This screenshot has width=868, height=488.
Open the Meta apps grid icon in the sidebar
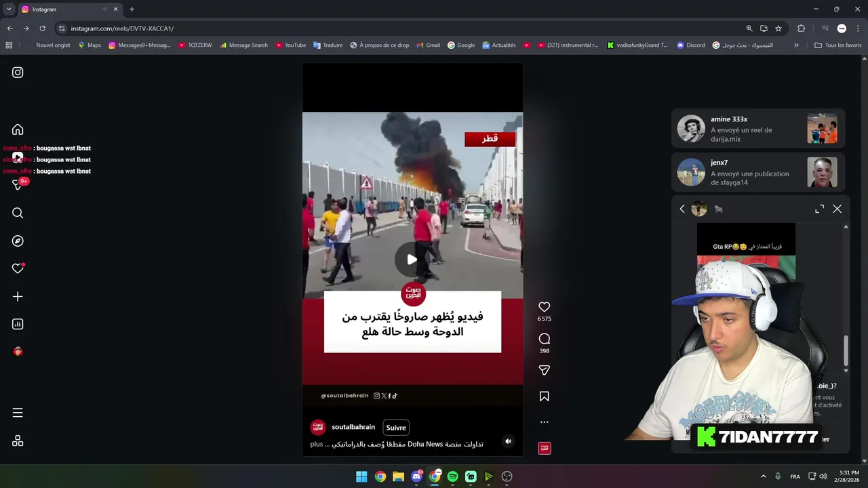point(18,441)
